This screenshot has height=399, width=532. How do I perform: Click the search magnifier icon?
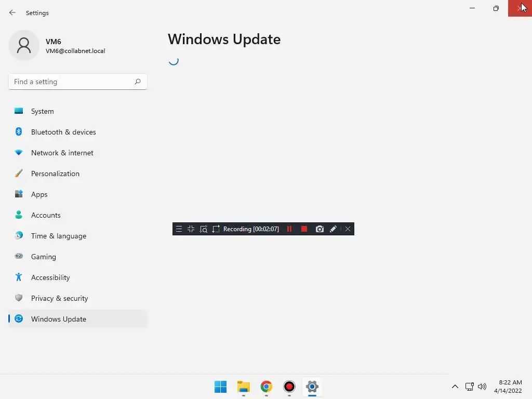click(137, 82)
